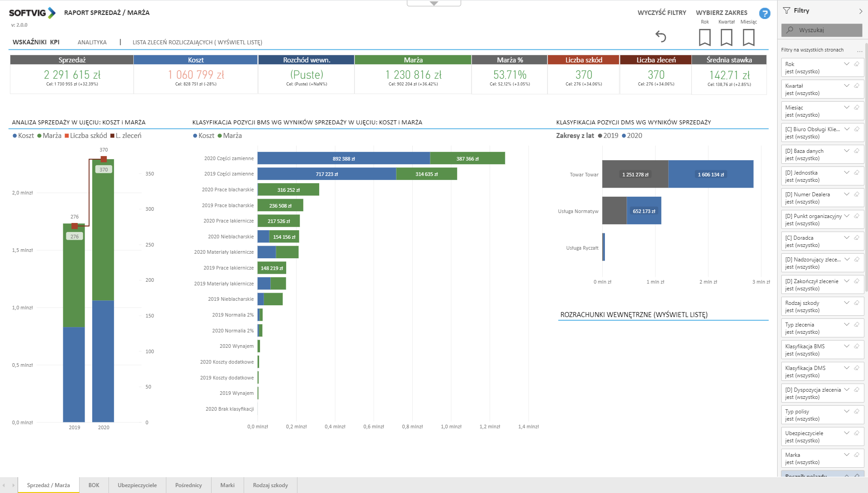
Task: Expand the Marka filter chevron
Action: (x=846, y=455)
